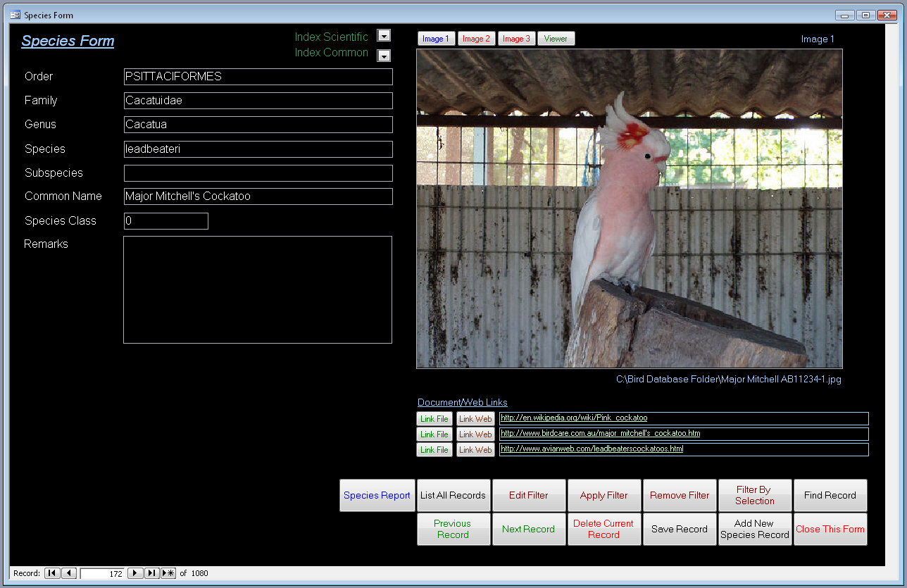Click the cockatoo photo preview
Viewport: 907px width, 588px height.
tap(629, 210)
